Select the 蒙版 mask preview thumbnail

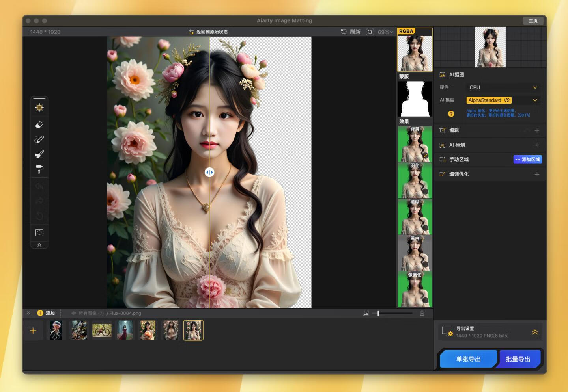click(415, 99)
